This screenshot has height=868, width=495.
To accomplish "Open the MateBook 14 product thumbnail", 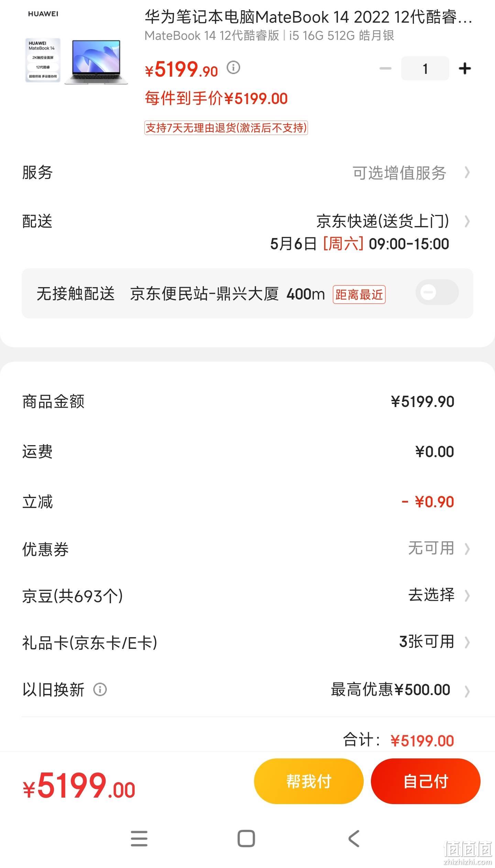I will pos(76,61).
